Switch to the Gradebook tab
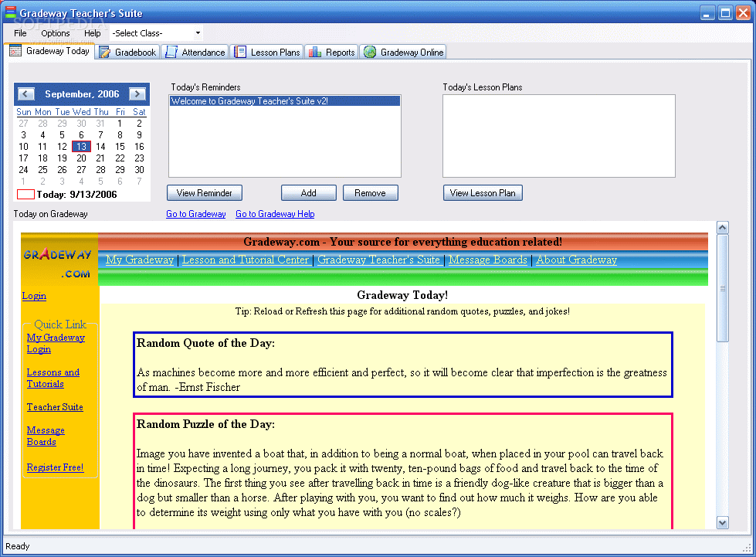The height and width of the screenshot is (557, 756). click(127, 52)
